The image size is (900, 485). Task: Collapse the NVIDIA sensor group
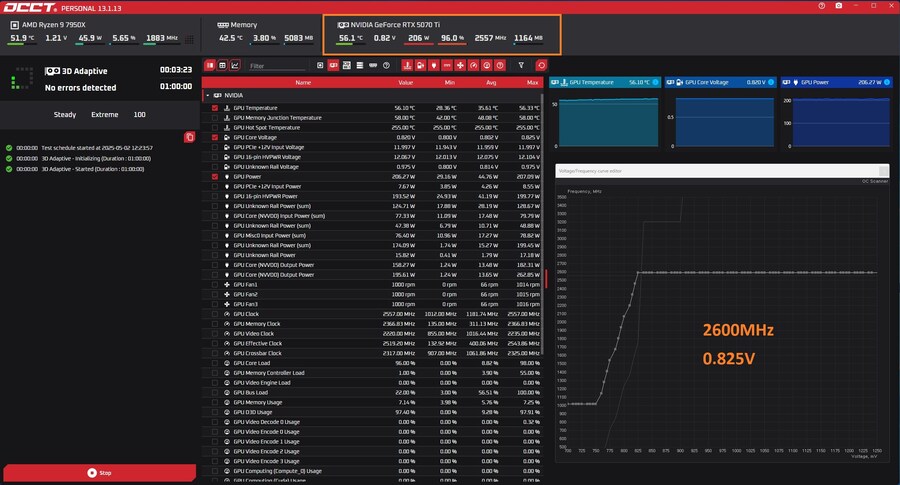(207, 96)
